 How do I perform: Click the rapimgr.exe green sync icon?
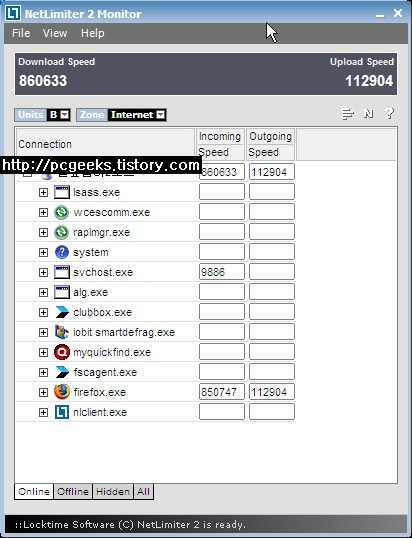pyautogui.click(x=62, y=232)
